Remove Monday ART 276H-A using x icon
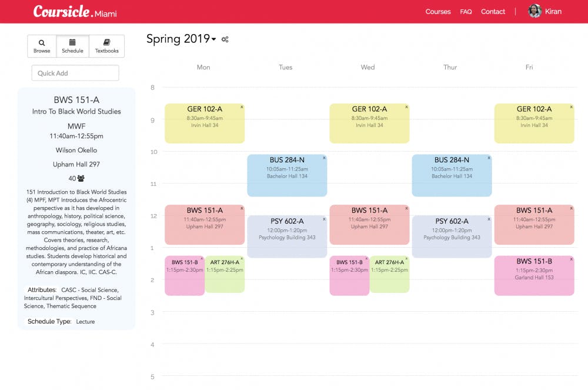Screen dimensions: 588x390 pos(242,259)
